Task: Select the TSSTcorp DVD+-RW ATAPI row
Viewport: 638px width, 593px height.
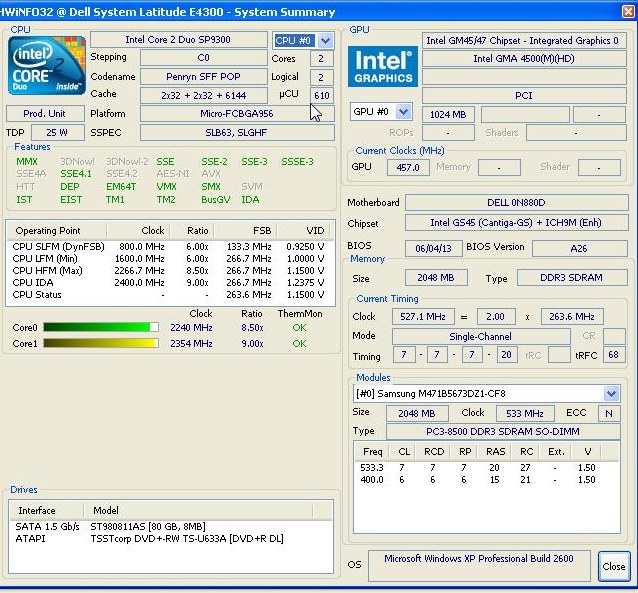Action: click(x=170, y=539)
